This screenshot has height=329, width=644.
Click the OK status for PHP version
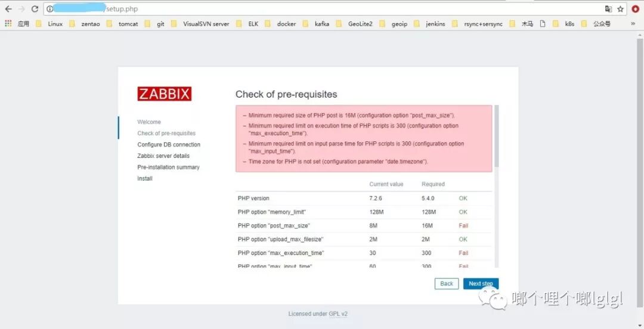pos(463,198)
